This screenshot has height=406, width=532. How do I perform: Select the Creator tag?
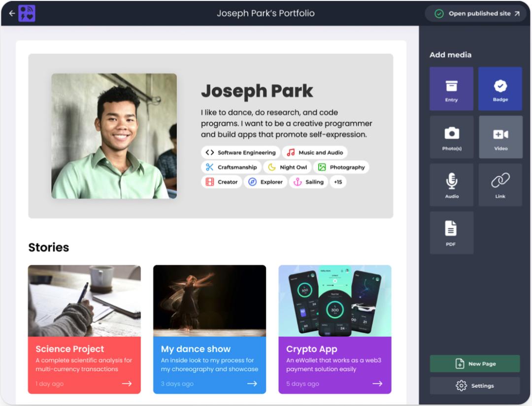(x=222, y=182)
